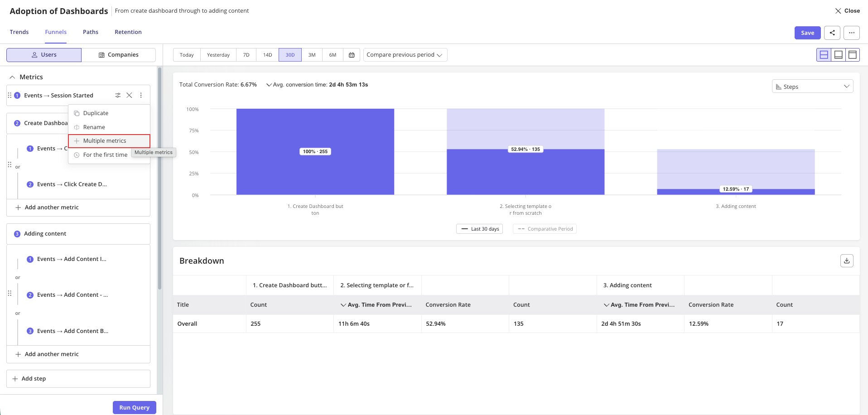Open the Steps chart type dropdown
Viewport: 868px width, 415px height.
812,87
